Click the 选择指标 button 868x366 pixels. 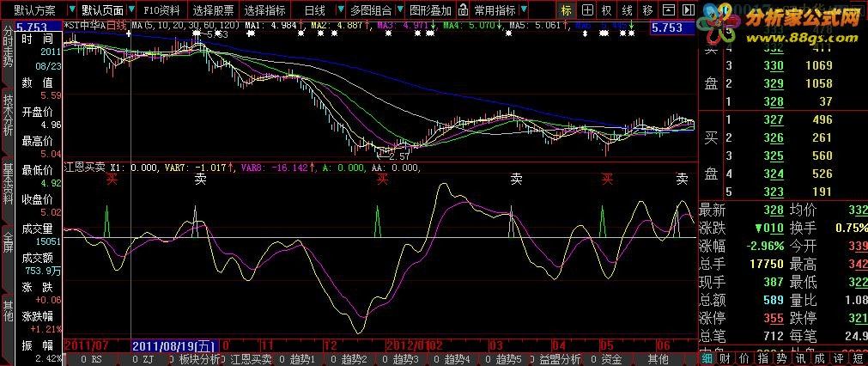pyautogui.click(x=265, y=10)
